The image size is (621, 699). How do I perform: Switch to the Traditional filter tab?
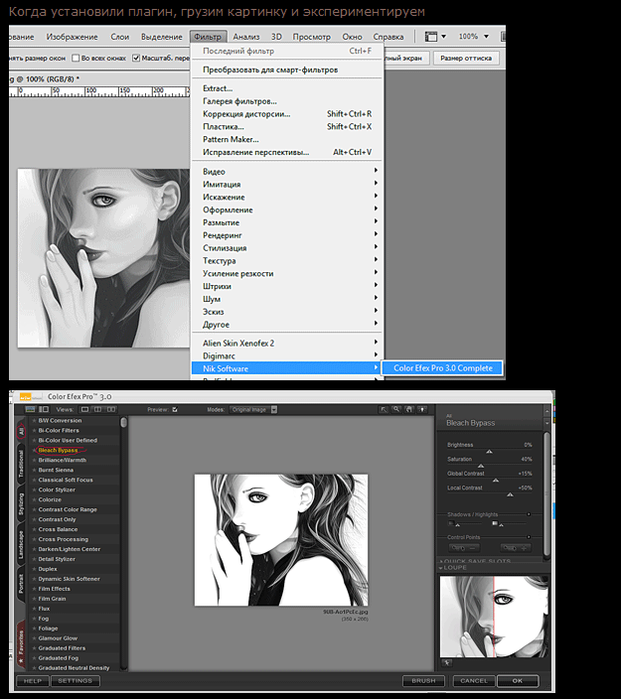21,464
